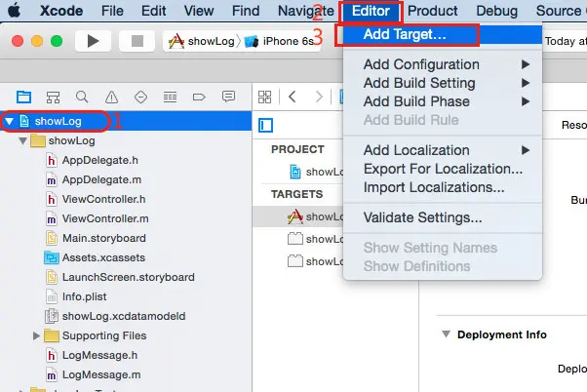The height and width of the screenshot is (392, 587).
Task: Show the Debug navigator
Action: click(170, 97)
